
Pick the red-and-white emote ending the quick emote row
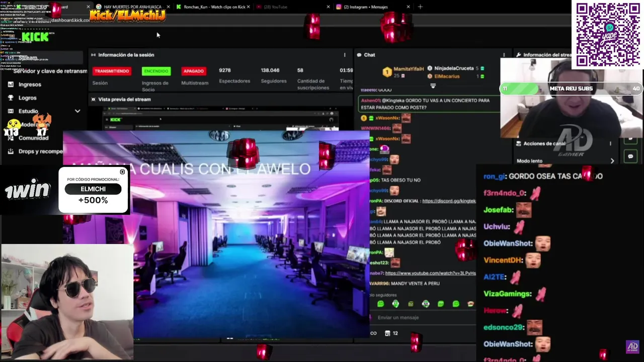click(x=470, y=304)
